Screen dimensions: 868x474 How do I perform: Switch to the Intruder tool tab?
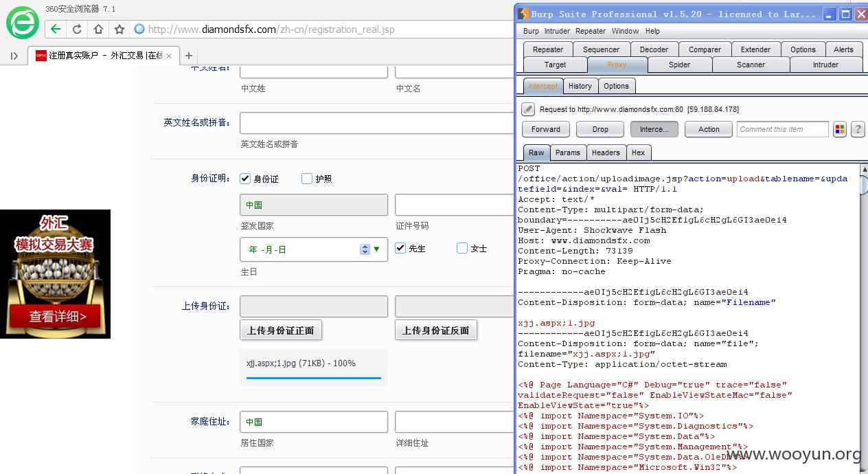click(825, 65)
